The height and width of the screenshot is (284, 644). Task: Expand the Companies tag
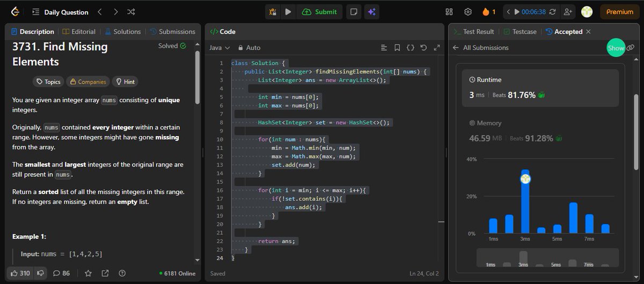87,82
